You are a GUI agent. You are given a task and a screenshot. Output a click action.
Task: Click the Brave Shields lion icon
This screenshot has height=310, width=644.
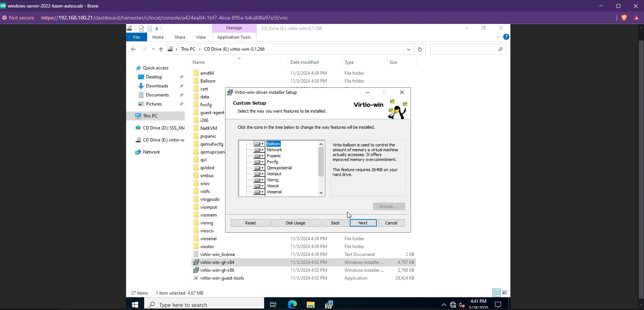coord(624,18)
